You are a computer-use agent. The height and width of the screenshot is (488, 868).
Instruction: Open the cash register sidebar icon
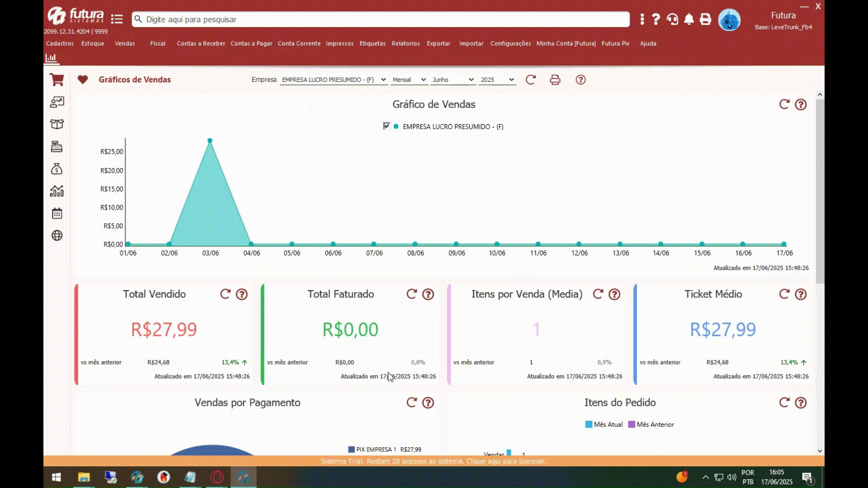click(x=57, y=146)
